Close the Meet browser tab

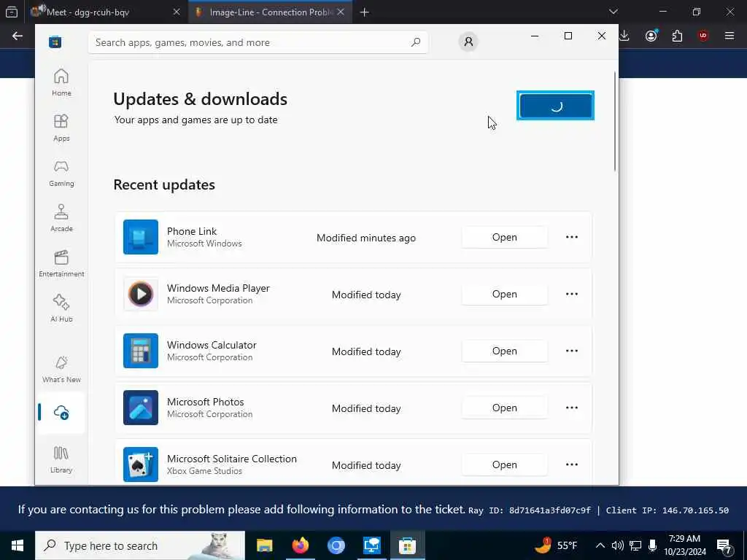pyautogui.click(x=177, y=12)
